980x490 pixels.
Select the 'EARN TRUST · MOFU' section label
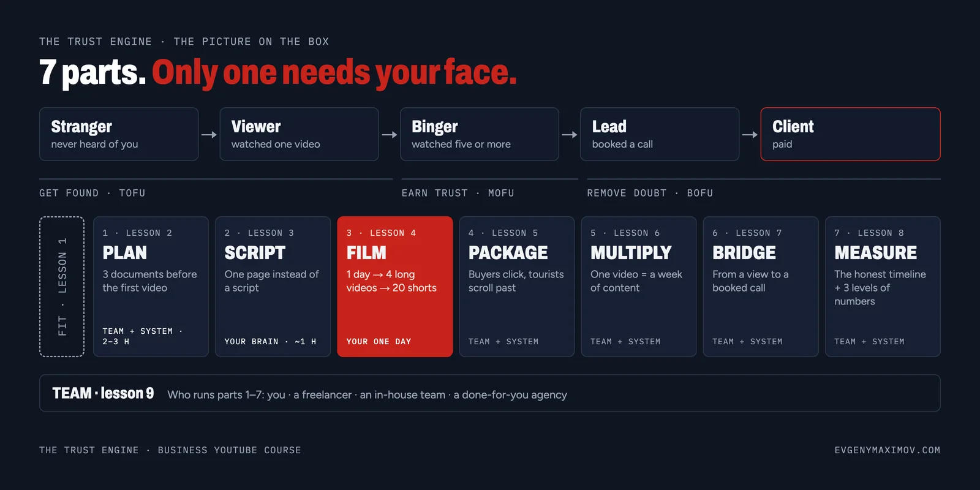[458, 193]
